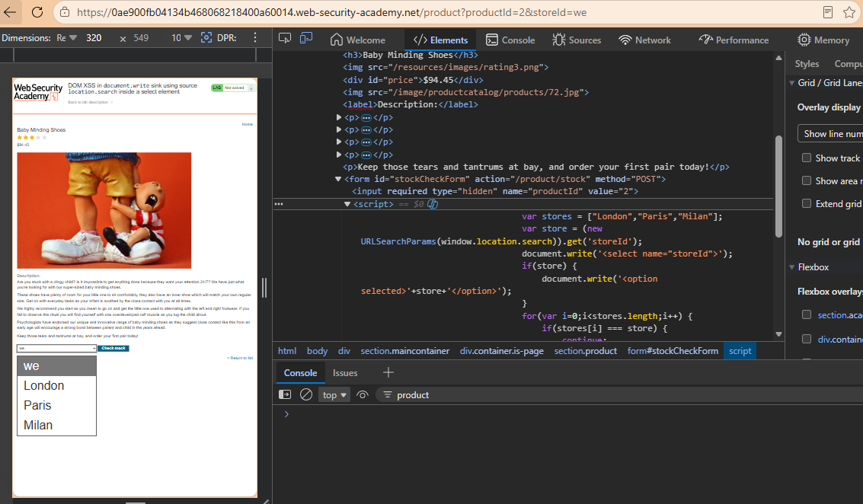Choose Paris in the store list

tap(56, 406)
